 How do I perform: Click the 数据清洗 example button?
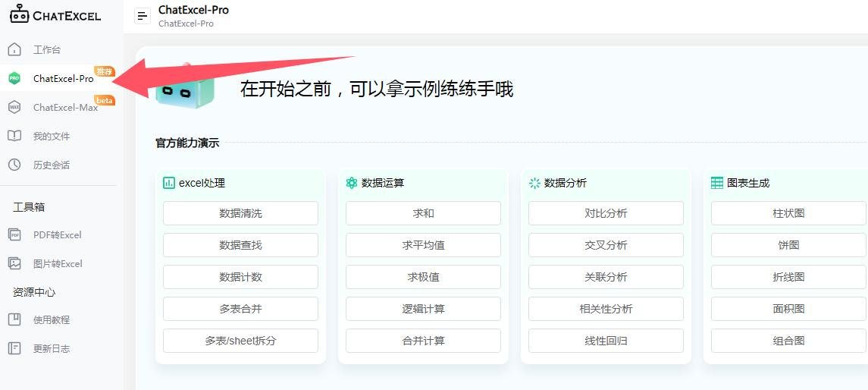[x=241, y=213]
